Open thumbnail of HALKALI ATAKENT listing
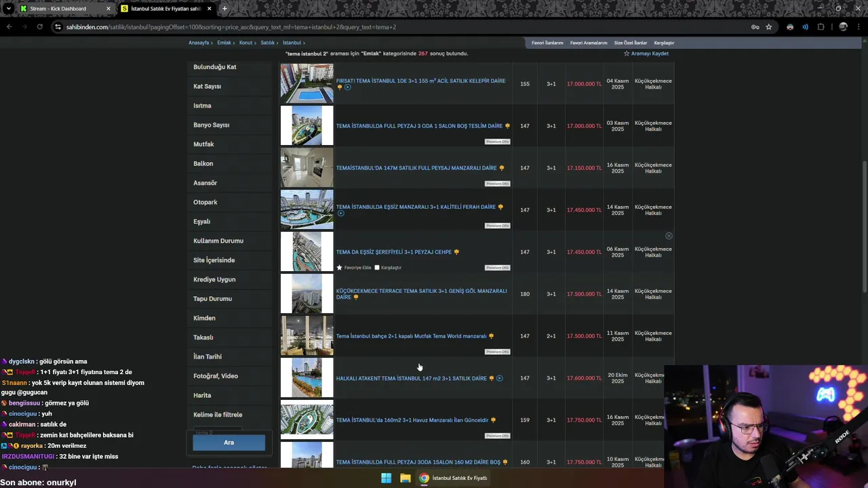 click(x=307, y=378)
